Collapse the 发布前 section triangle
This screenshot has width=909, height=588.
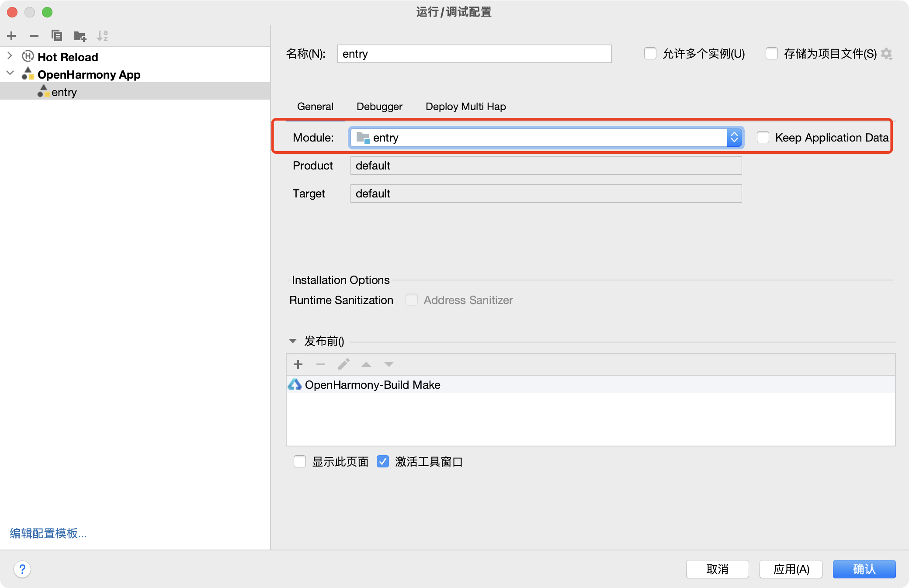click(293, 341)
